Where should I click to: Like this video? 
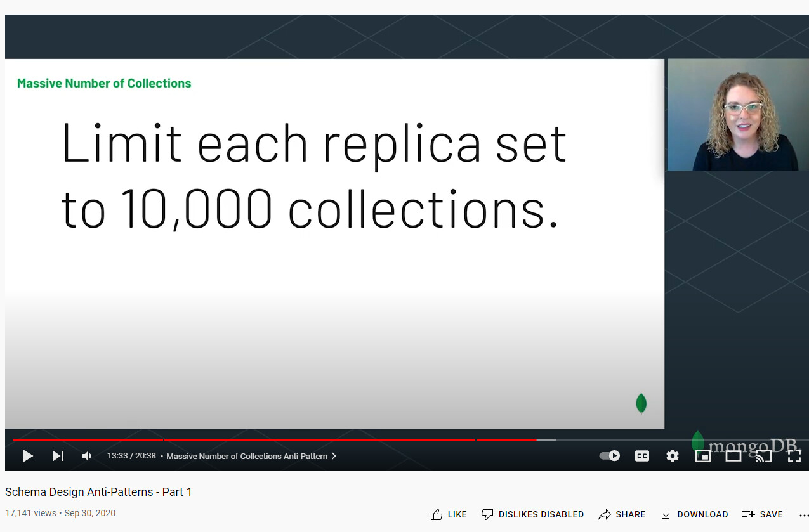pyautogui.click(x=449, y=514)
